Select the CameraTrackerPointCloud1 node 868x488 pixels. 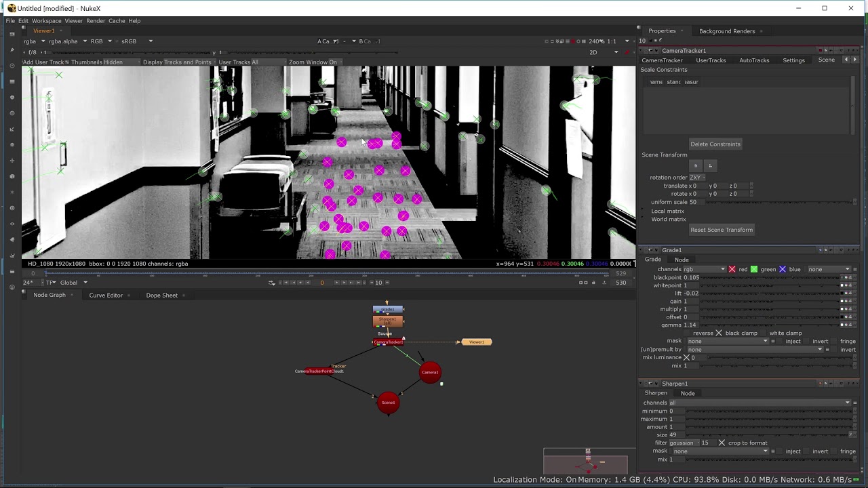pos(319,371)
